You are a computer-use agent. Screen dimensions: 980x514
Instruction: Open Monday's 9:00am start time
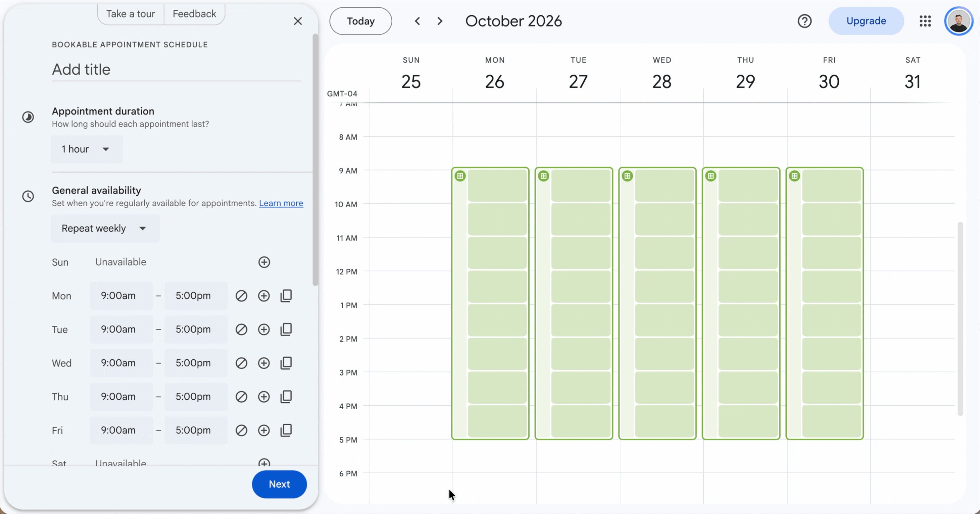(x=121, y=296)
